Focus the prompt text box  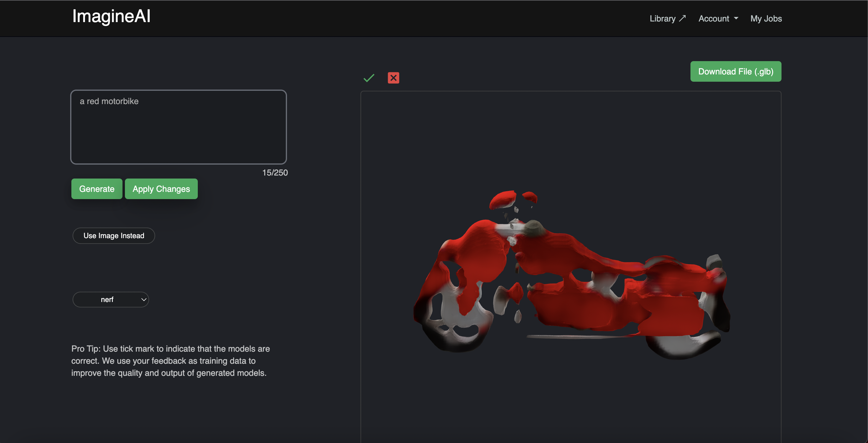178,127
